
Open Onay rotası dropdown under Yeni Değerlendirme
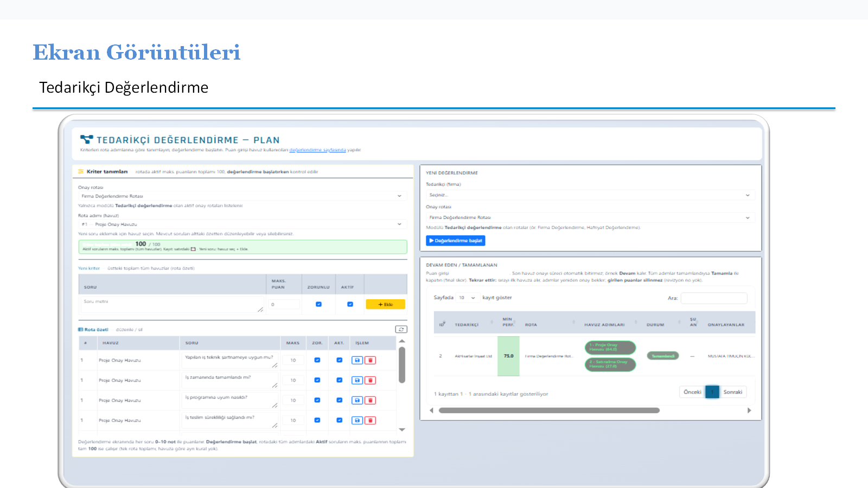(x=590, y=217)
